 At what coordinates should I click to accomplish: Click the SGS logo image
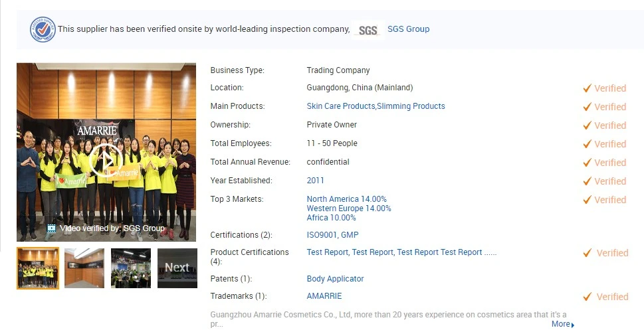coord(368,30)
